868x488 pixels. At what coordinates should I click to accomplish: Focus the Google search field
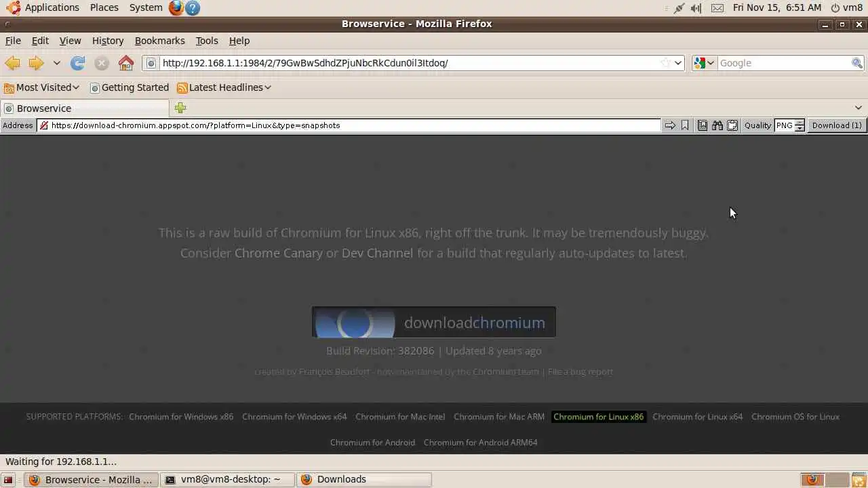pos(783,63)
